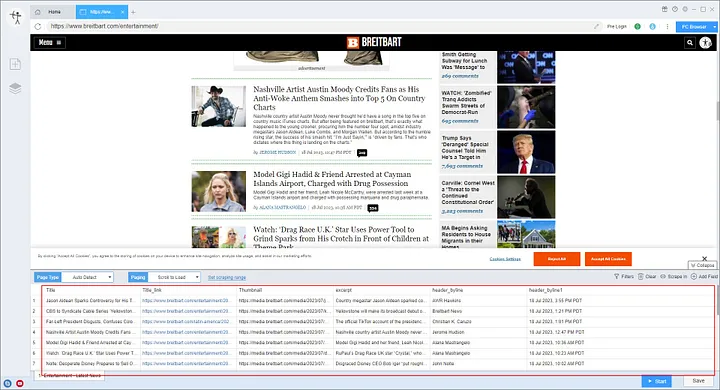Click the Save button

pos(698,381)
